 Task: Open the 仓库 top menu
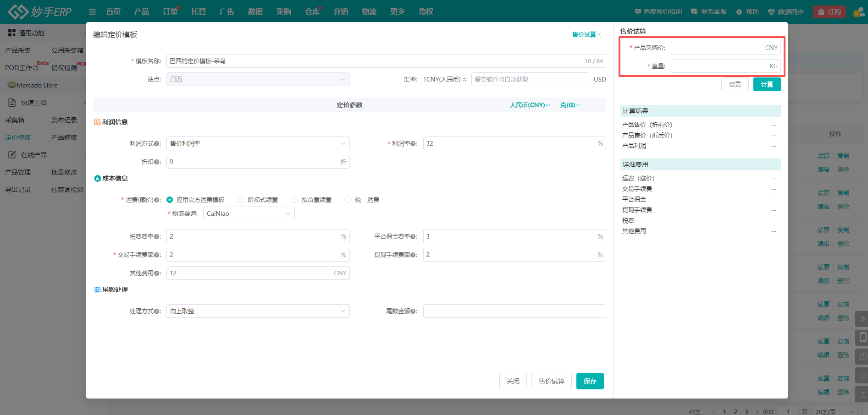point(312,11)
